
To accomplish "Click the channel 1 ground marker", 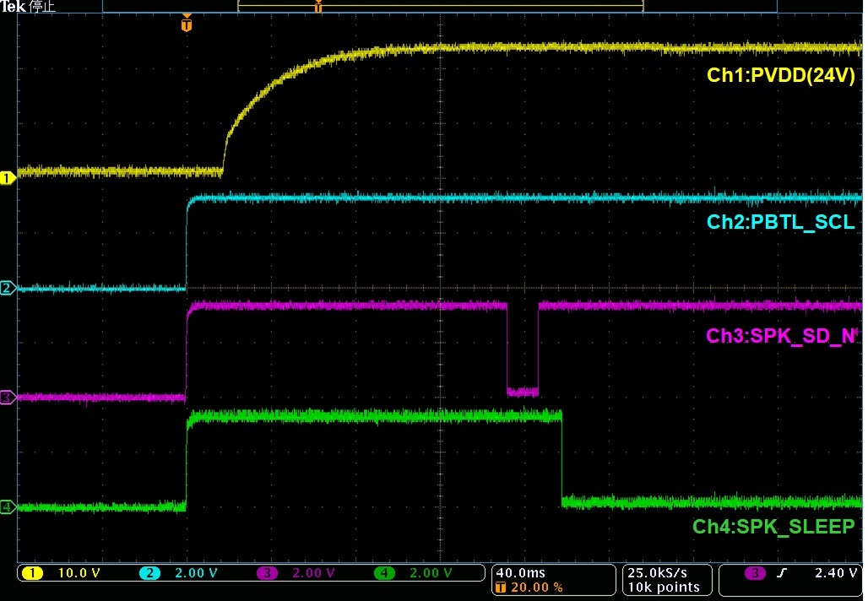I will tap(8, 178).
